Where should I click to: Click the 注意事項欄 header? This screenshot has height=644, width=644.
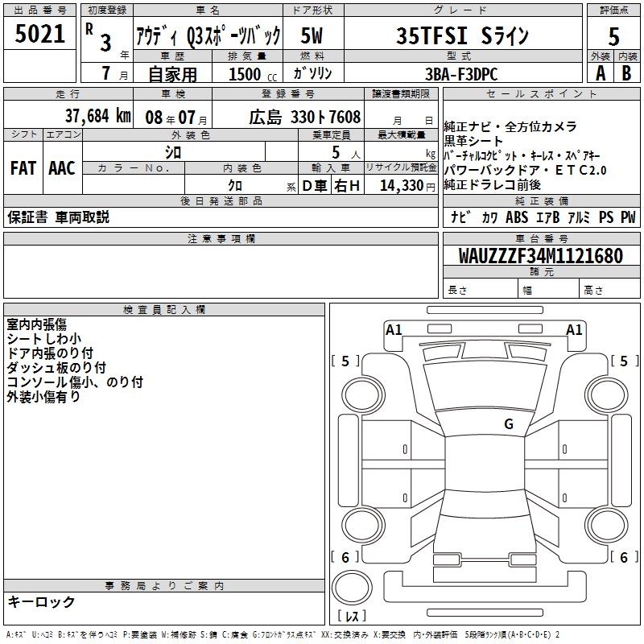click(x=221, y=238)
